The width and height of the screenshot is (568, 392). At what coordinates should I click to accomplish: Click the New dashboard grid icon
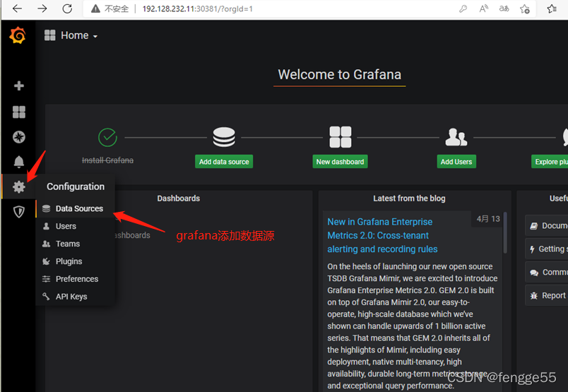pos(340,137)
